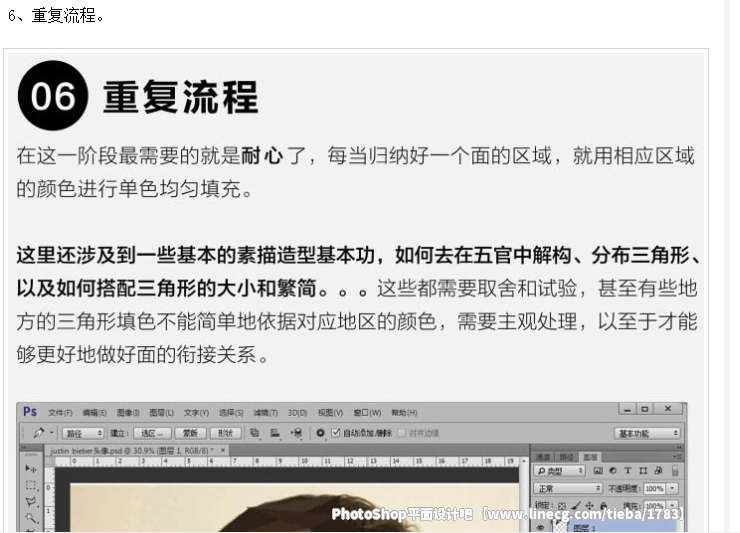Image resolution: width=740 pixels, height=533 pixels.
Task: Filter layers by shape layers icon
Action: click(x=642, y=471)
